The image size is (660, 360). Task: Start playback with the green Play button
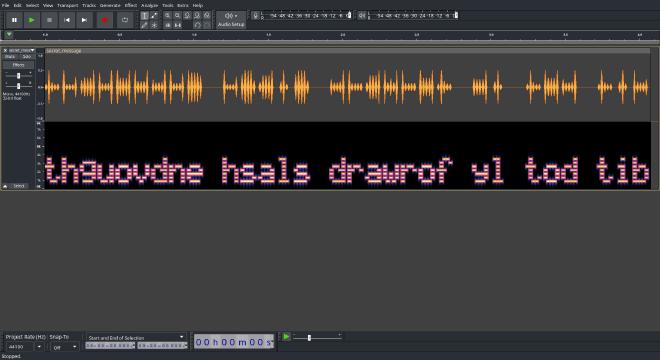pyautogui.click(x=32, y=20)
